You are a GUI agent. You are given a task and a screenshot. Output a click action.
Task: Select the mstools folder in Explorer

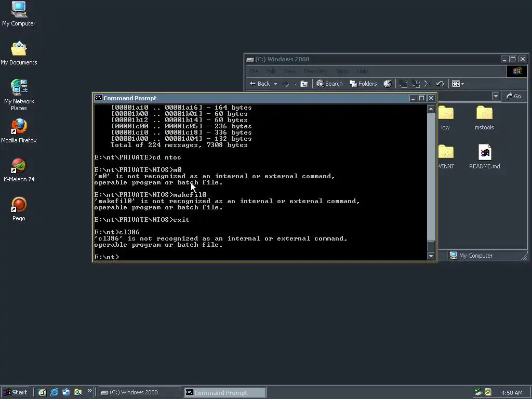pyautogui.click(x=484, y=117)
